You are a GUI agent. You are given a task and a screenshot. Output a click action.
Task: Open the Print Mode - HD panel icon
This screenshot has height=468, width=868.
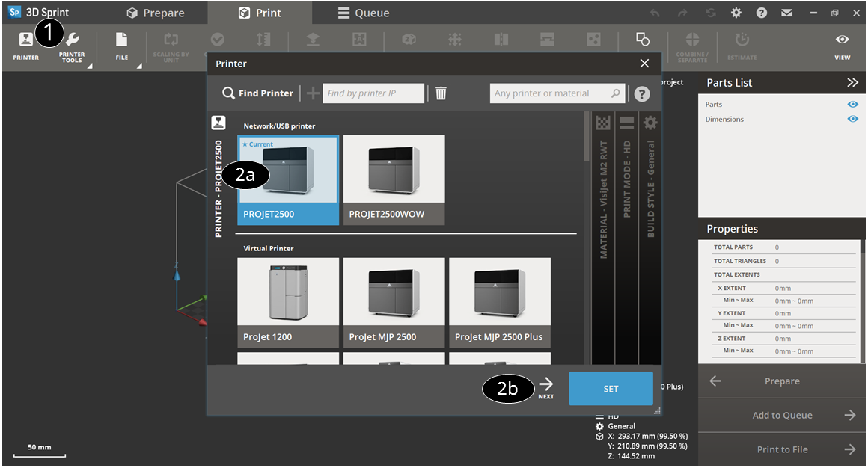[626, 123]
